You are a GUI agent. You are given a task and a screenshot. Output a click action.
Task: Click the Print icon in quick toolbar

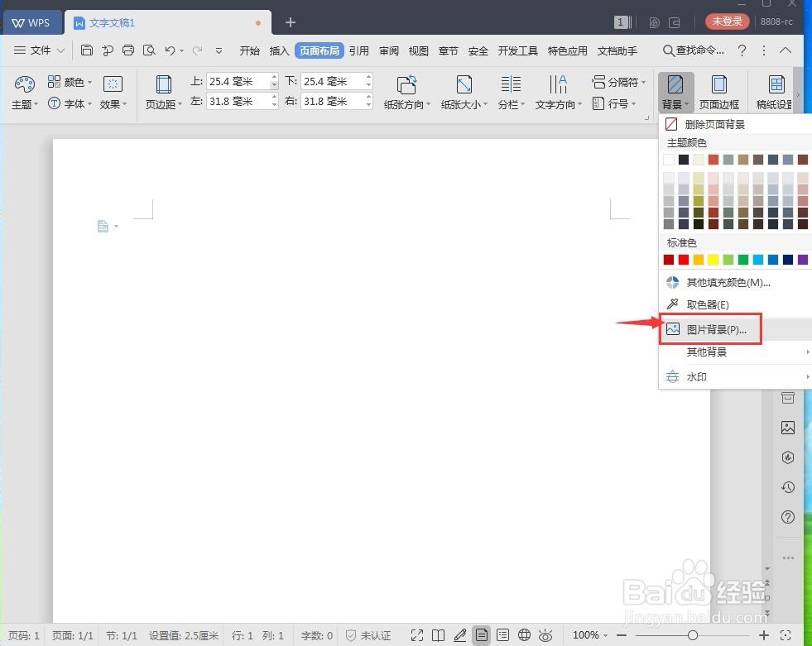pyautogui.click(x=128, y=50)
